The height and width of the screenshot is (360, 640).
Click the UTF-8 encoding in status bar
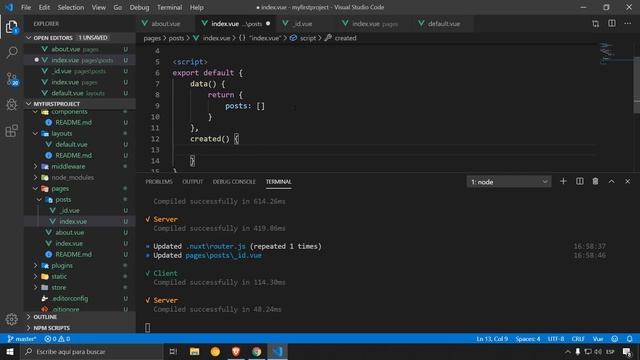click(x=556, y=339)
